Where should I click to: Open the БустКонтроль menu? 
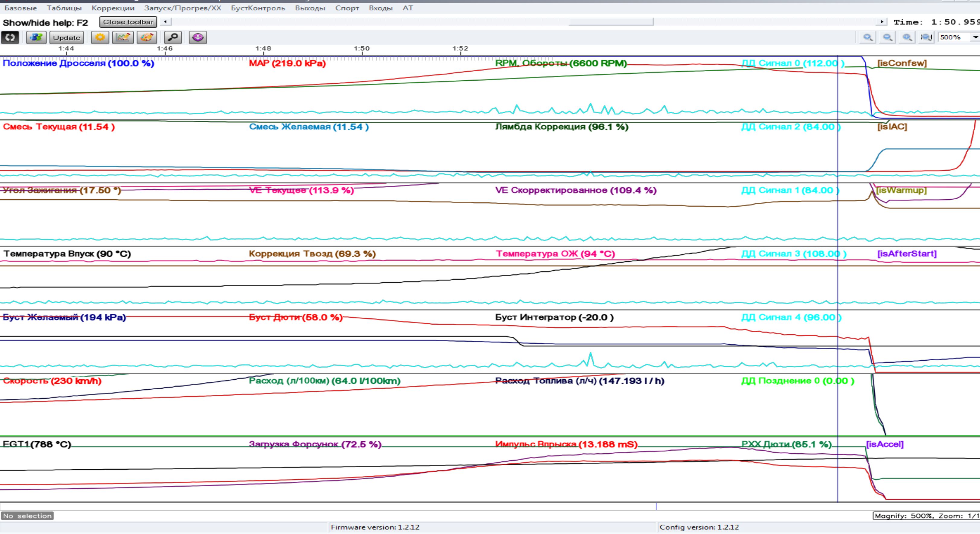point(257,8)
